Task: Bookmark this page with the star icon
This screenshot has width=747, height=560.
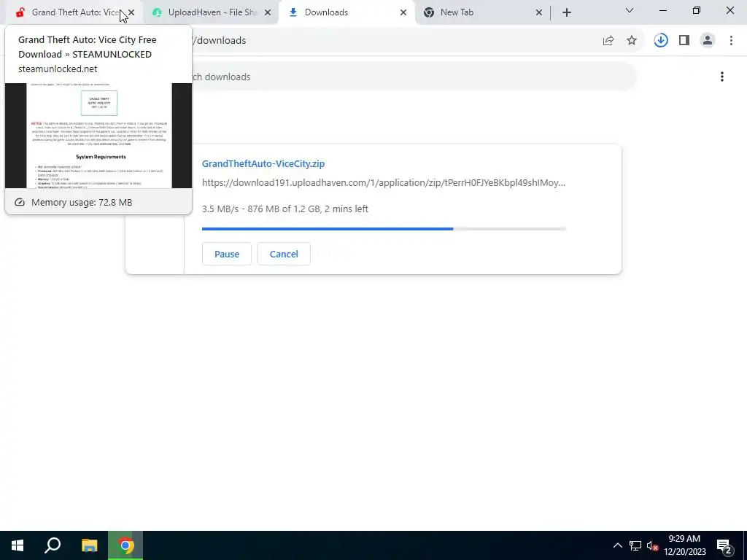Action: [632, 41]
